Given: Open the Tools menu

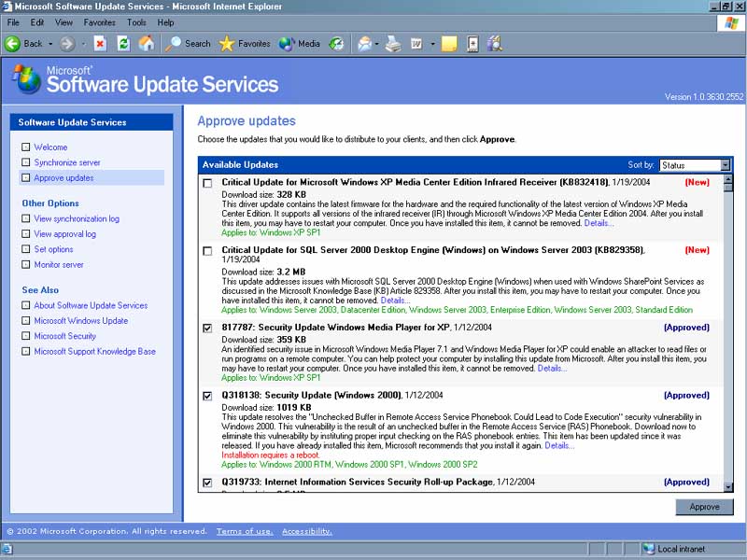Looking at the screenshot, I should 136,22.
